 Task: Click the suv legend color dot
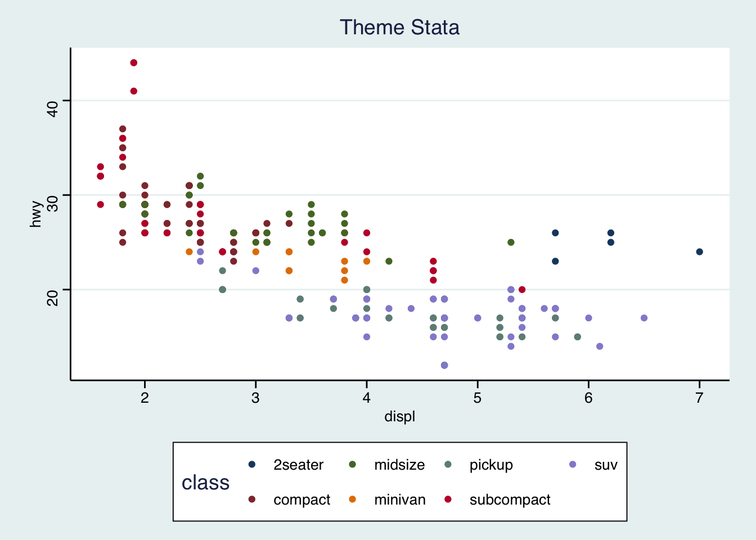[x=573, y=465]
